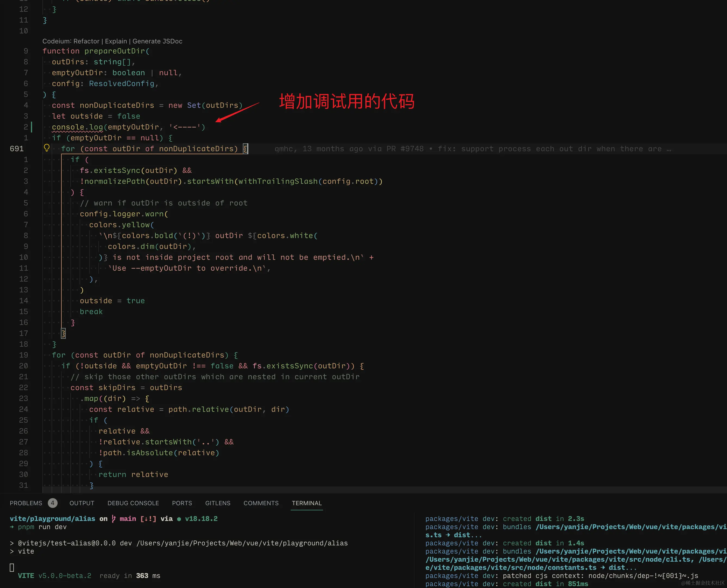Image resolution: width=727 pixels, height=588 pixels.
Task: Click the terminal cursor block in left terminal
Action: tap(12, 567)
